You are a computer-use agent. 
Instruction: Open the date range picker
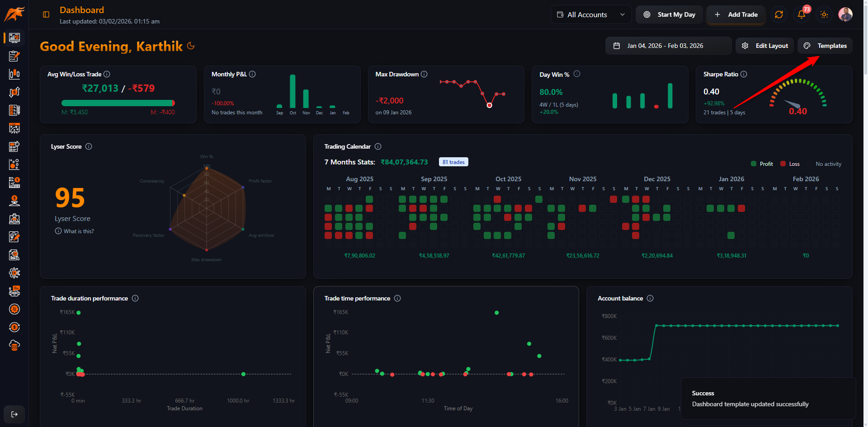(x=668, y=46)
